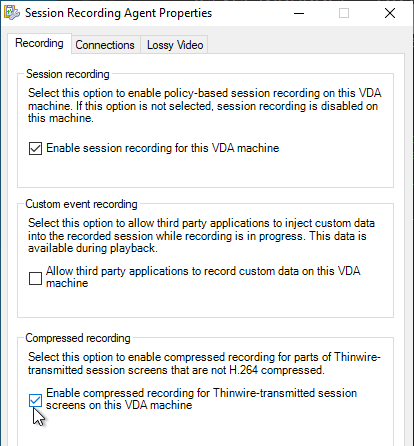Click the label Enable session recording for this VDA machine
This screenshot has width=414, height=446.
coord(163,148)
